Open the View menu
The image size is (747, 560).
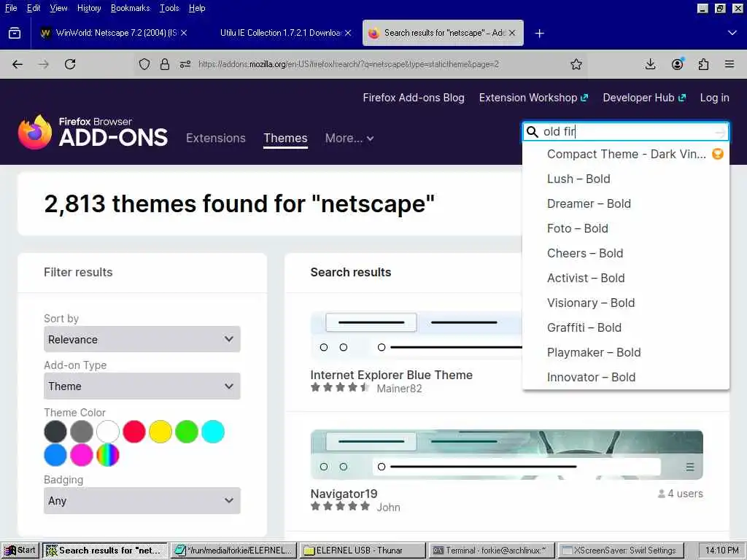tap(58, 8)
